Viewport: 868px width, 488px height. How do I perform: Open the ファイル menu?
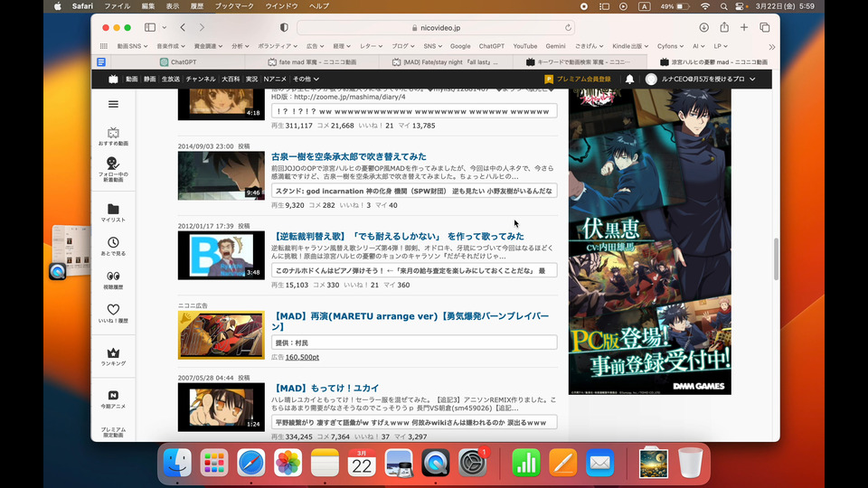click(x=118, y=6)
